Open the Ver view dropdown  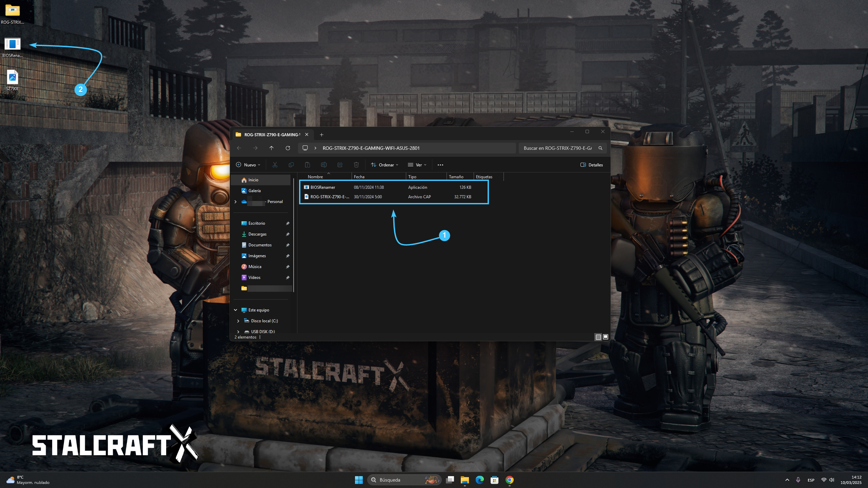417,165
